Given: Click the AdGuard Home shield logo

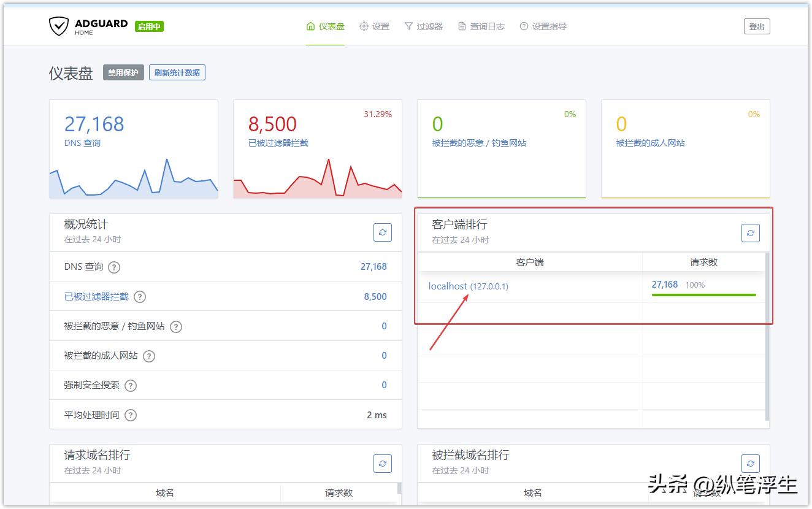Looking at the screenshot, I should click(x=58, y=26).
